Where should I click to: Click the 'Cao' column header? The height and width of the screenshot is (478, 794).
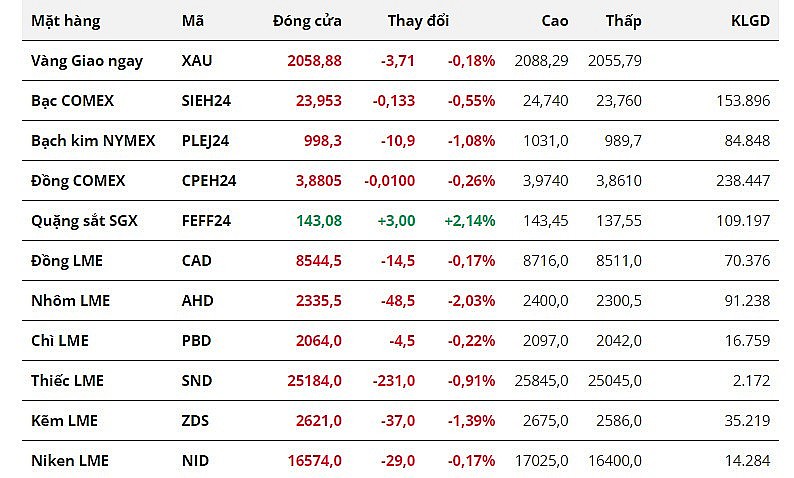click(554, 21)
